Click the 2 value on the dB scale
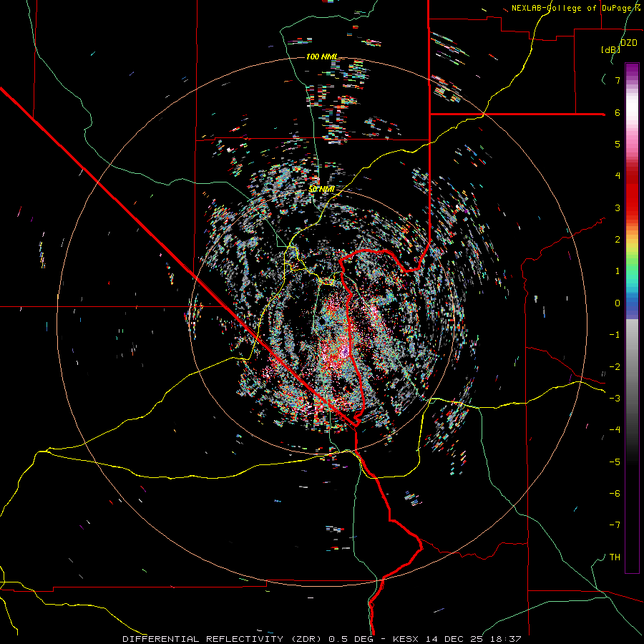The image size is (644, 644). [618, 240]
